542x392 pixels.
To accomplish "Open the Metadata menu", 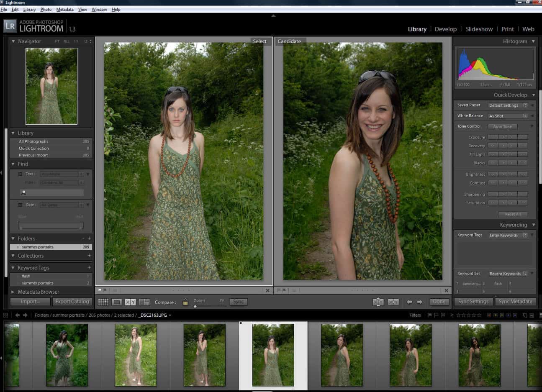I will click(x=64, y=9).
